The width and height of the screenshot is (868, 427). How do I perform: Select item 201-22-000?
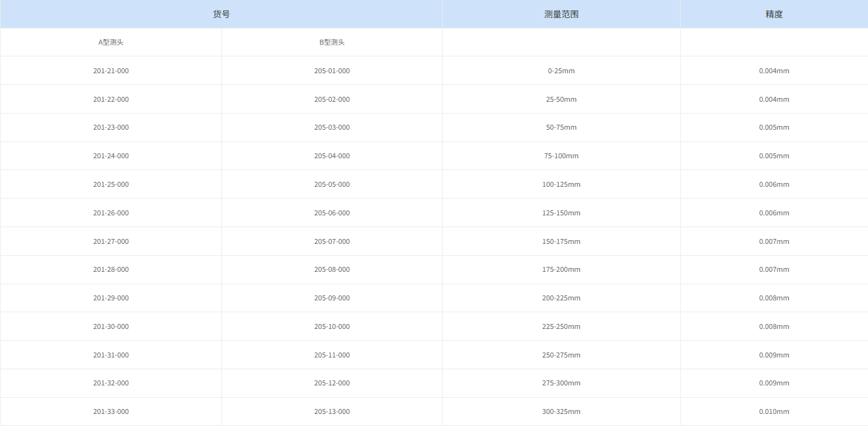click(x=111, y=99)
